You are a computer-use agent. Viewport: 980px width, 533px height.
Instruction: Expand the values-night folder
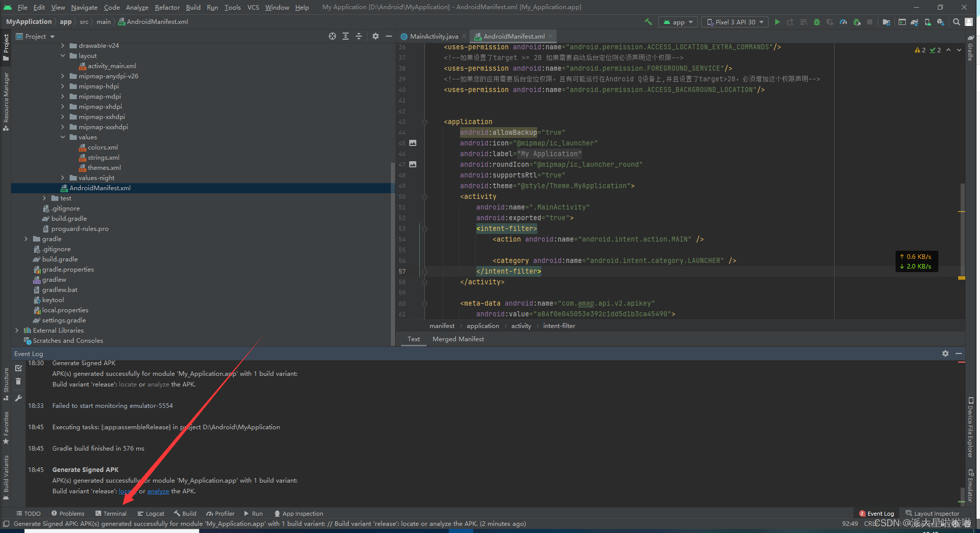coord(63,178)
